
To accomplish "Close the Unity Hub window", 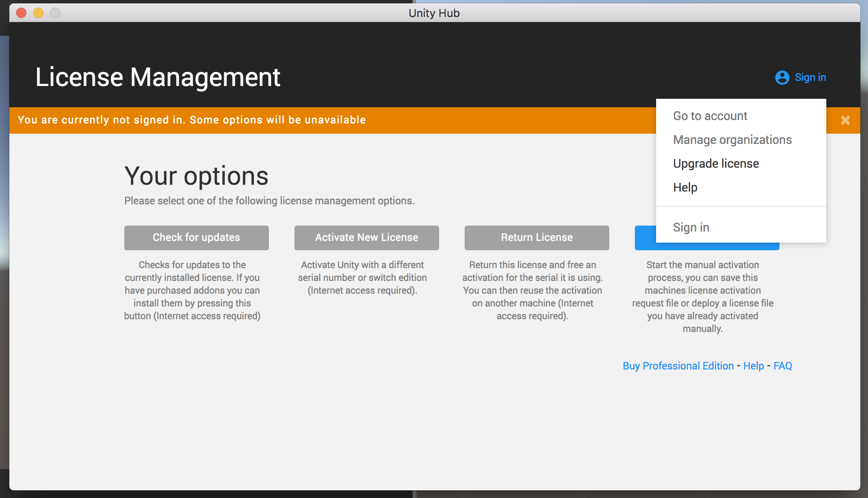I will pos(21,13).
